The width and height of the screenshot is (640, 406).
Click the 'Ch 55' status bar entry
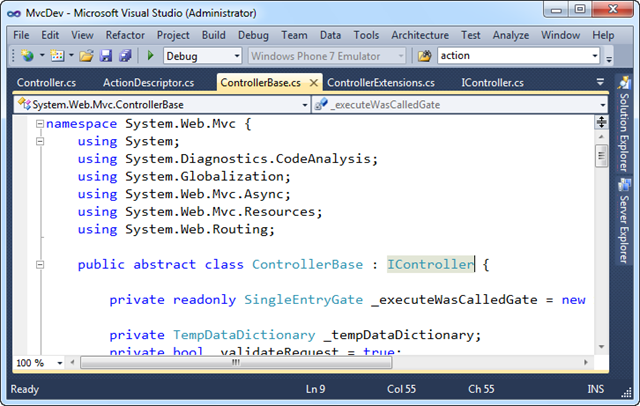[x=481, y=389]
